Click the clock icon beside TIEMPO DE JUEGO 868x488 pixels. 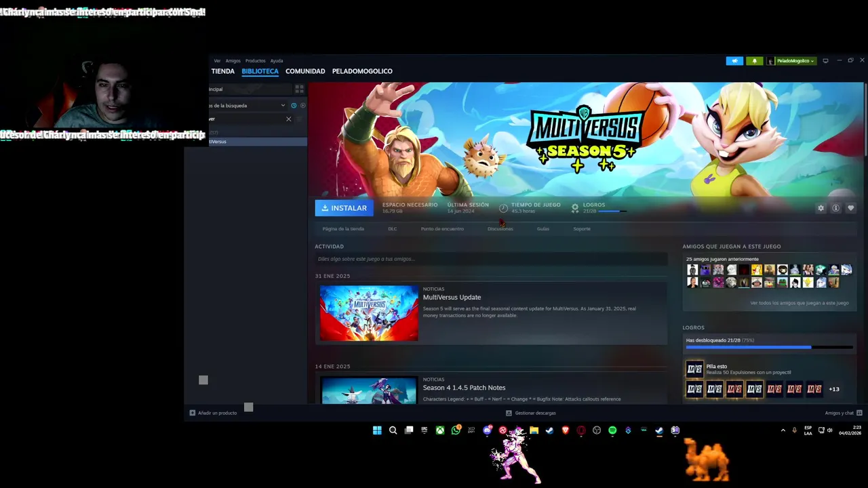(503, 208)
